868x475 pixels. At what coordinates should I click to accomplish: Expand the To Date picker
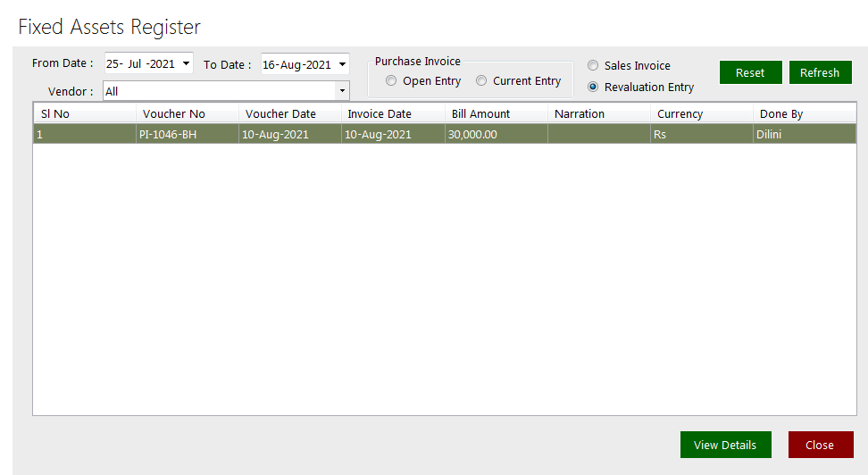342,65
